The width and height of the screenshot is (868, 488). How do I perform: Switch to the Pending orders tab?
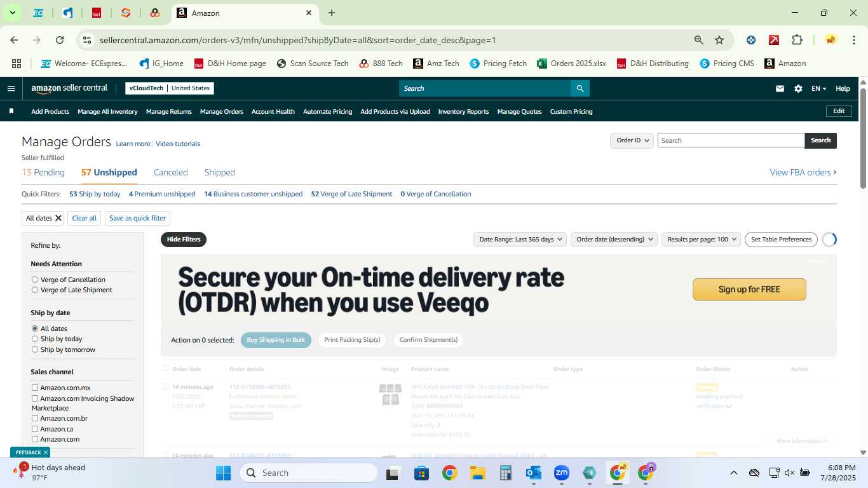[43, 172]
